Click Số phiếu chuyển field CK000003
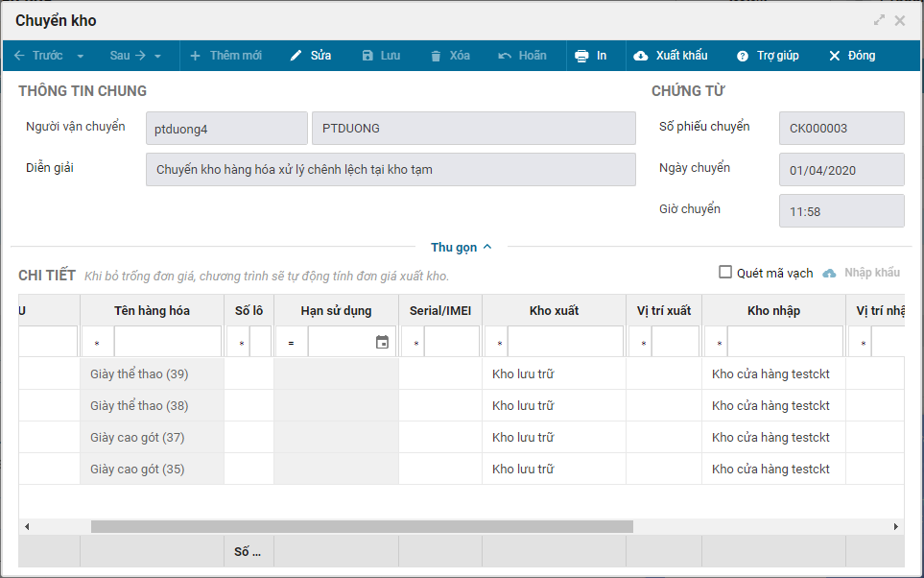Image resolution: width=924 pixels, height=578 pixels. (841, 128)
